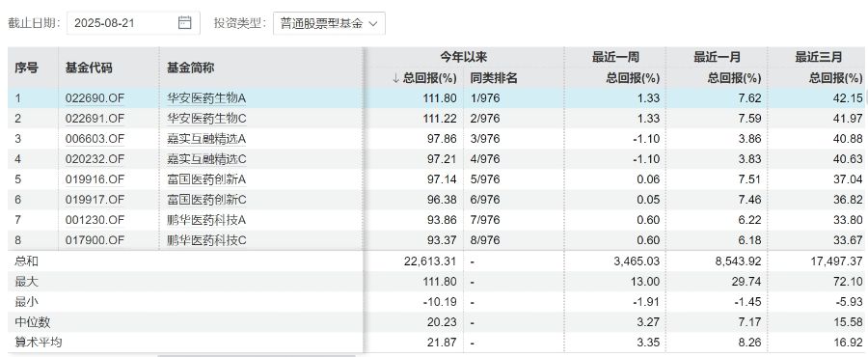Image resolution: width=868 pixels, height=357 pixels.
Task: Open fund 华安医药生物C
Action: click(206, 119)
